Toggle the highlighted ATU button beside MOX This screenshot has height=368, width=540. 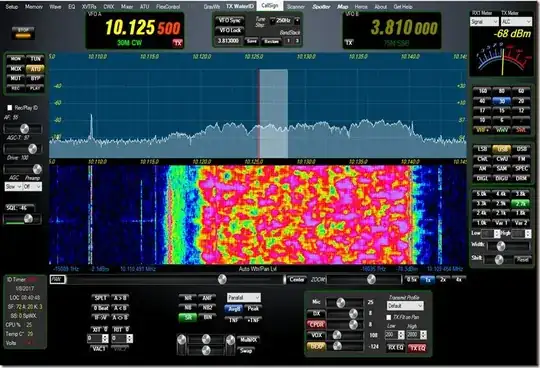point(35,69)
